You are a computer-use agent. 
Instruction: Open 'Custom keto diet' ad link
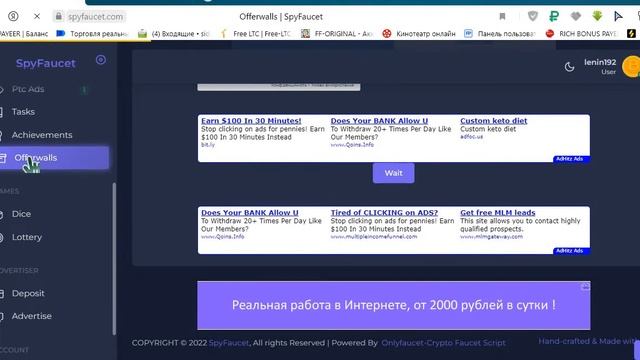point(493,121)
